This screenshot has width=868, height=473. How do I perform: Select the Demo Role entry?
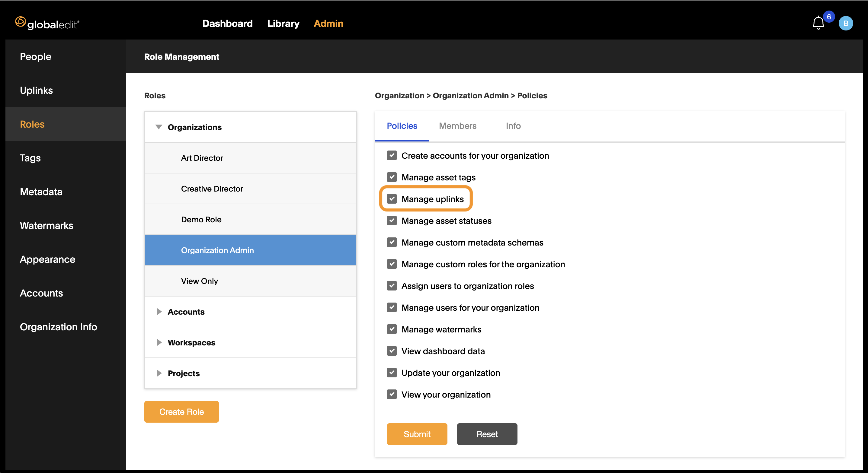250,219
